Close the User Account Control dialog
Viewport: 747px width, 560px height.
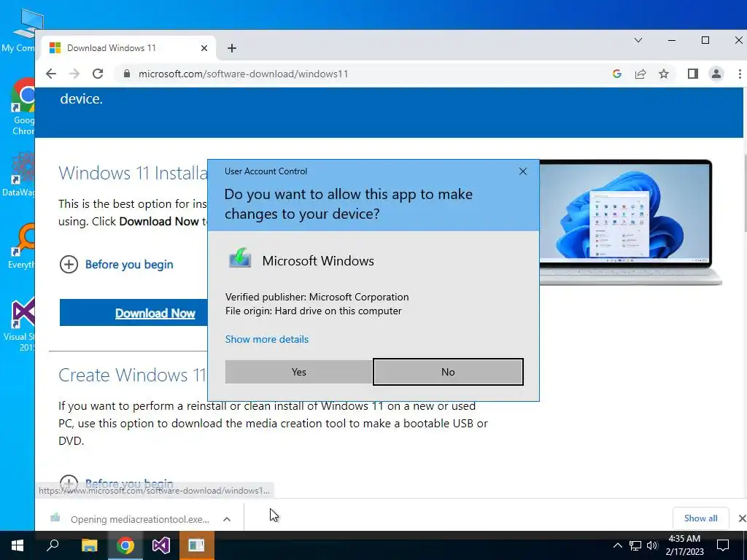(x=522, y=171)
